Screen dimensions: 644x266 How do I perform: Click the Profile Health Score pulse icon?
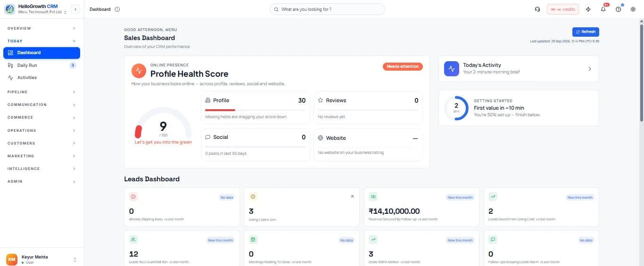pyautogui.click(x=139, y=71)
